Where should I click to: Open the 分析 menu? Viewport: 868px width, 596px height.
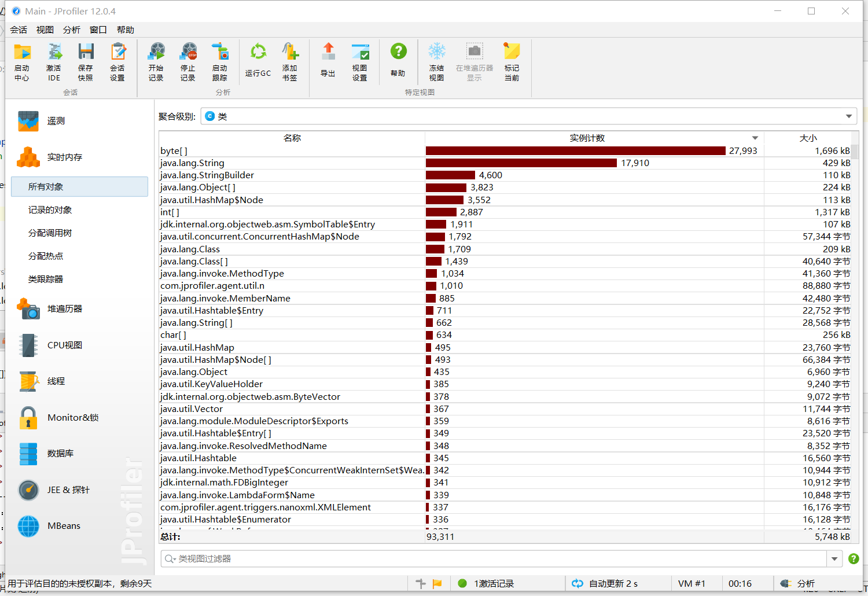pos(72,30)
